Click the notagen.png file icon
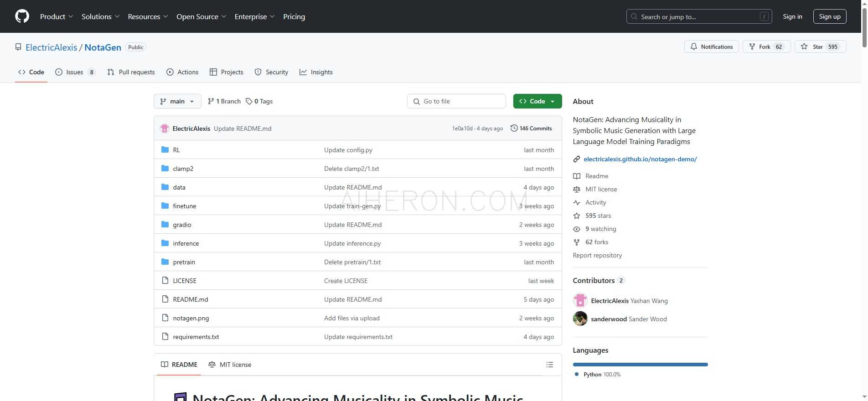The width and height of the screenshot is (868, 401). [x=165, y=318]
